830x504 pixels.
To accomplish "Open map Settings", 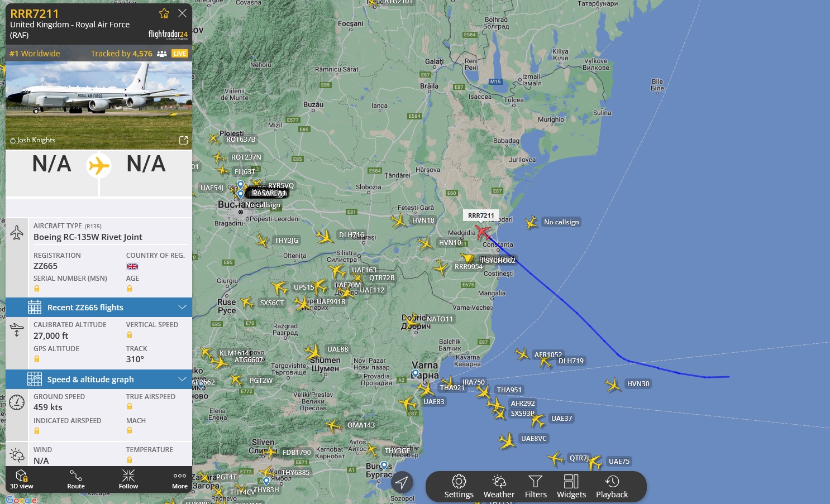I will [459, 487].
